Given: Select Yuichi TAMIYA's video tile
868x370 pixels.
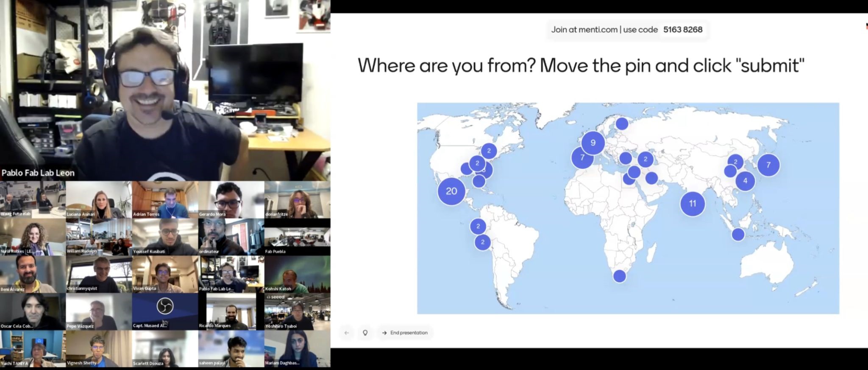Looking at the screenshot, I should (x=33, y=348).
